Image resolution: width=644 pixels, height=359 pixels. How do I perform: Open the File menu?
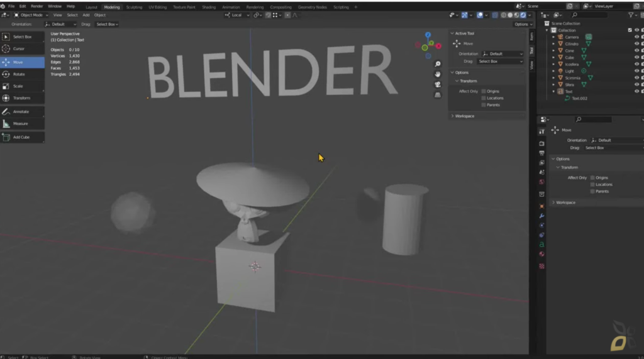[x=11, y=6]
